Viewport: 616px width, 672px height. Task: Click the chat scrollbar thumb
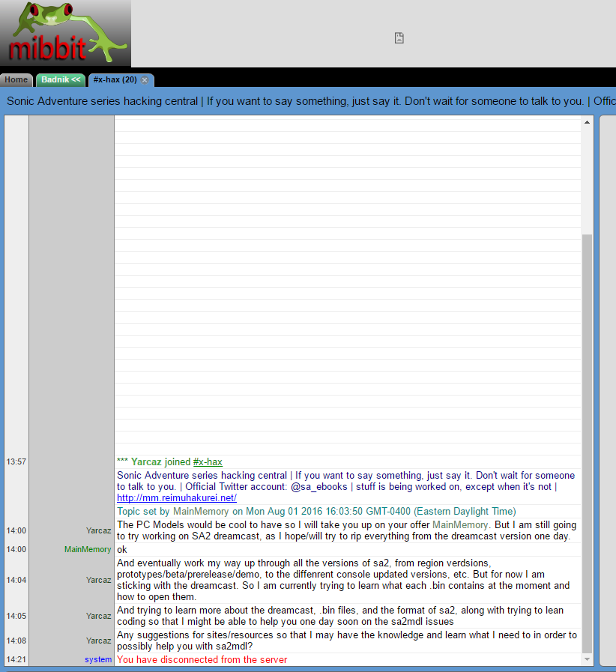[587, 444]
